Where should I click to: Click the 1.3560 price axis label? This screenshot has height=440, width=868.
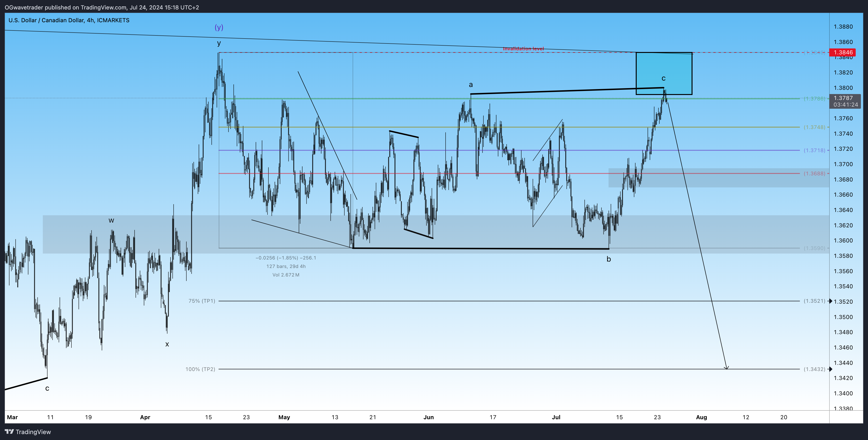(x=843, y=271)
